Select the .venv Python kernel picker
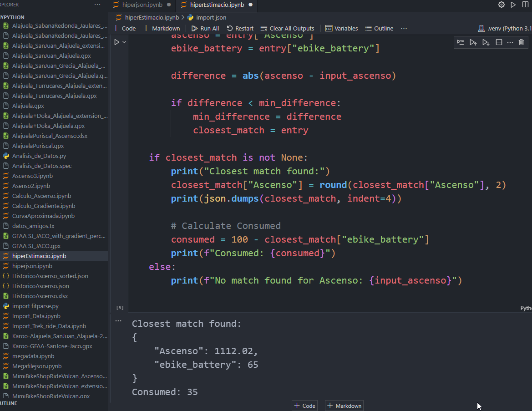This screenshot has height=411, width=532. click(505, 28)
